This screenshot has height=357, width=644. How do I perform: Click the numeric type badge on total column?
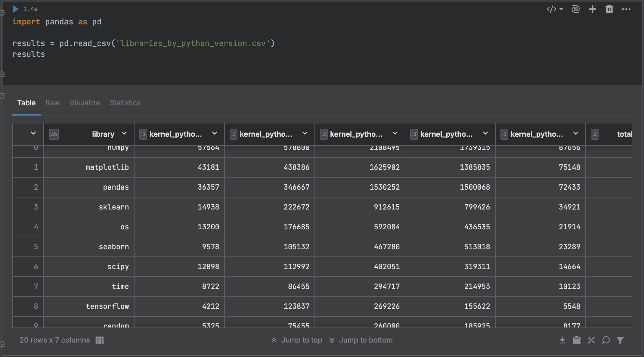595,134
